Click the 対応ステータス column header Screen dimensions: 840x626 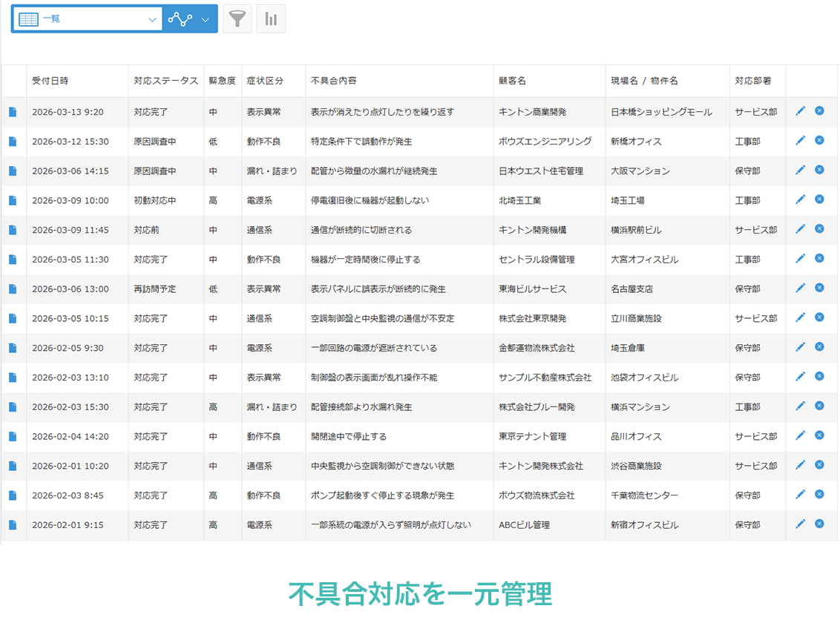coord(165,81)
